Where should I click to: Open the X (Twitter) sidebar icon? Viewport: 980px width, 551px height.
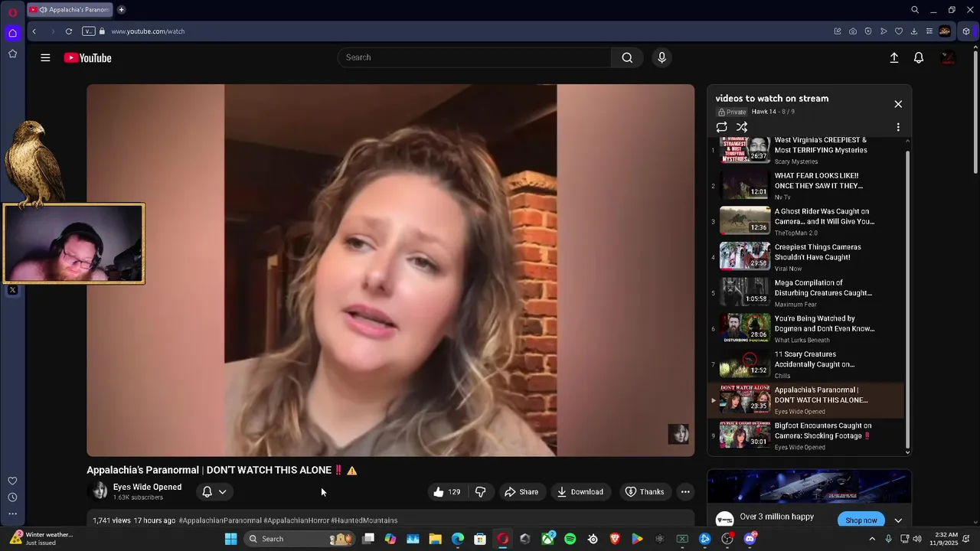(12, 290)
